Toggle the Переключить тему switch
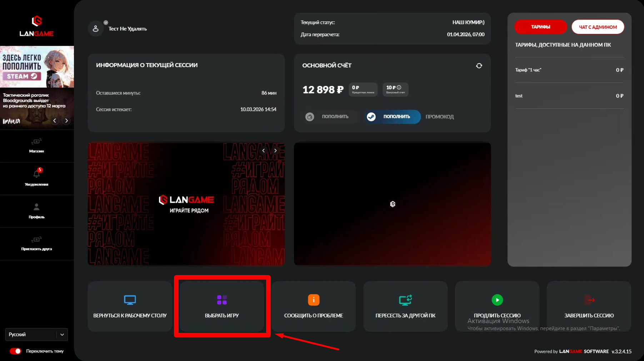 [15, 351]
